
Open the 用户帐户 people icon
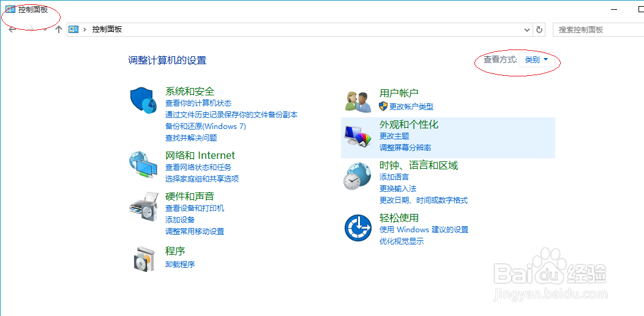coord(358,101)
